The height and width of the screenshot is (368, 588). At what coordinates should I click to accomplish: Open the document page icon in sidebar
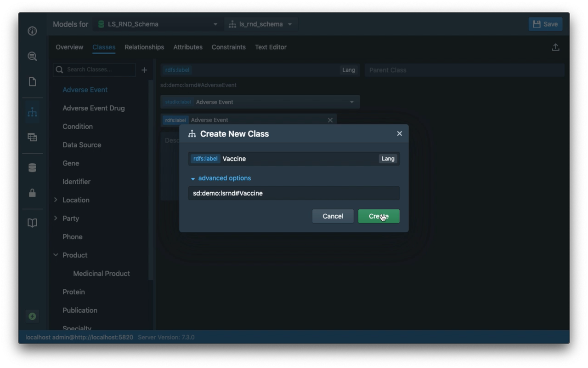pos(32,82)
